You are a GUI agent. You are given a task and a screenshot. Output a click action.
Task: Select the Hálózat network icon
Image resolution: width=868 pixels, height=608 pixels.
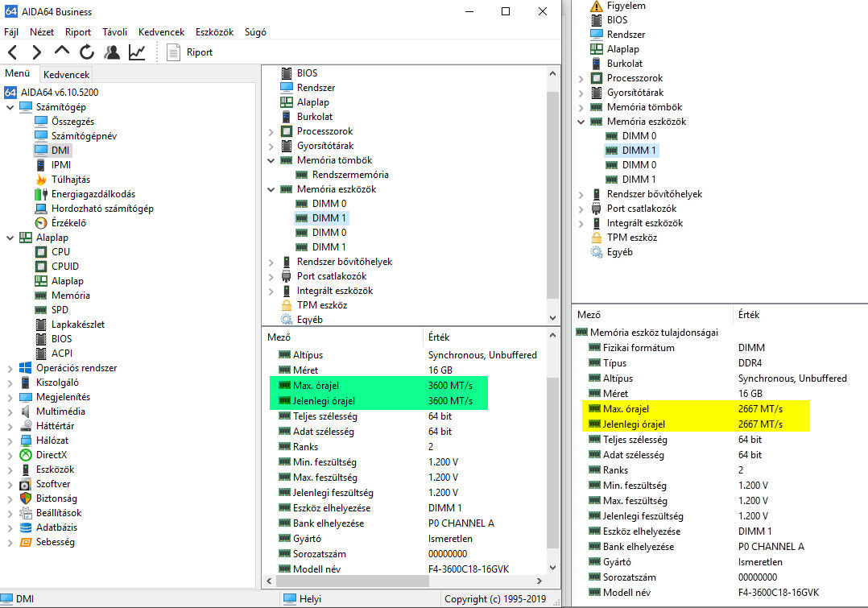click(x=26, y=440)
